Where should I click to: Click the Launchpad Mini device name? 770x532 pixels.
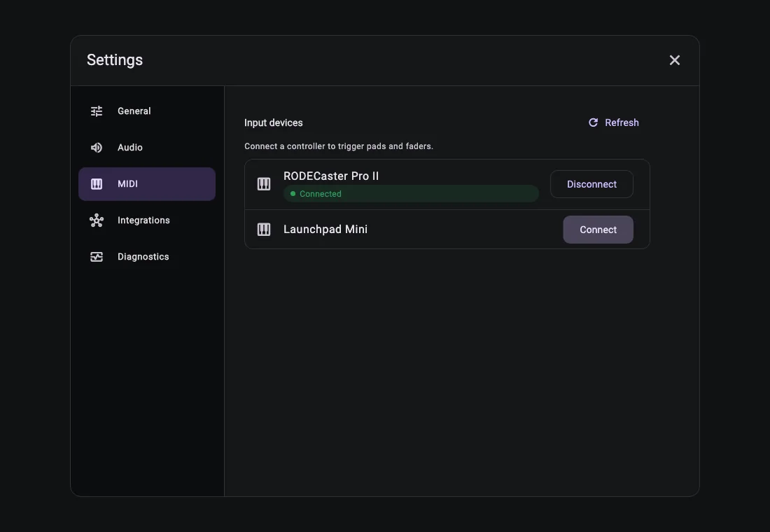coord(325,230)
